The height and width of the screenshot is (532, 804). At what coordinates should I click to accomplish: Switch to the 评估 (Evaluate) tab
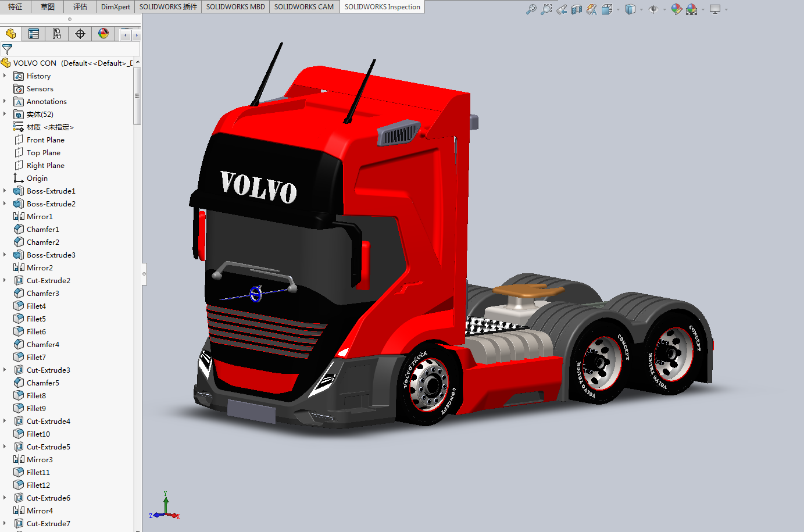(80, 7)
